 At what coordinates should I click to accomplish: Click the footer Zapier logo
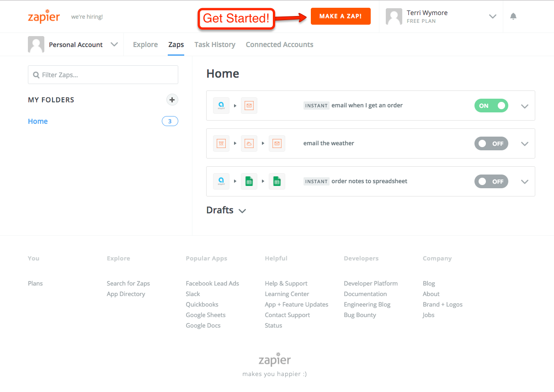tap(274, 359)
